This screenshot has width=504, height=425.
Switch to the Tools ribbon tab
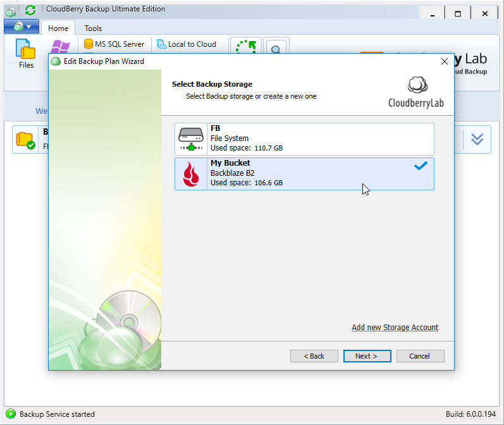coord(93,28)
